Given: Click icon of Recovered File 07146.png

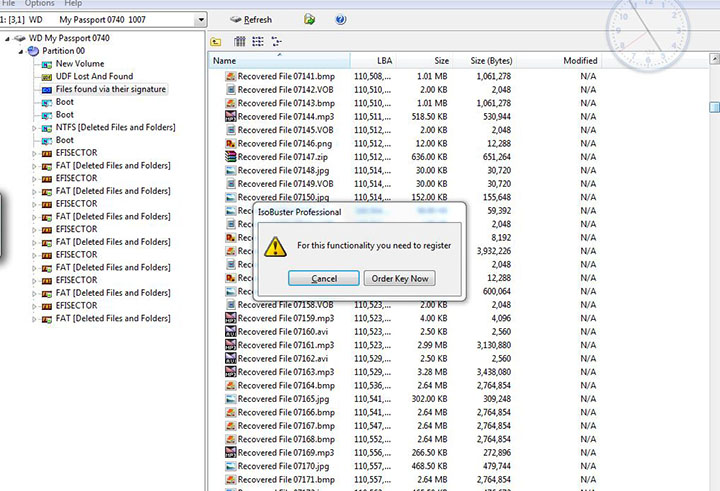Looking at the screenshot, I should (231, 143).
